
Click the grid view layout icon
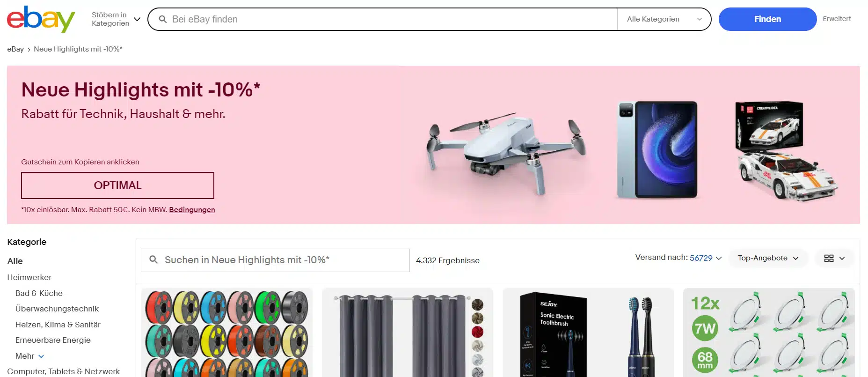pyautogui.click(x=829, y=258)
